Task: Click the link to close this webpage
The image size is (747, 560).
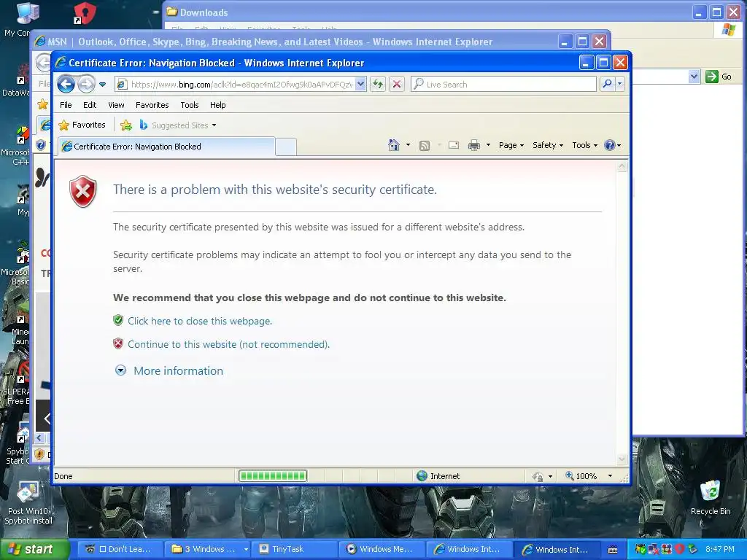Action: [x=200, y=321]
